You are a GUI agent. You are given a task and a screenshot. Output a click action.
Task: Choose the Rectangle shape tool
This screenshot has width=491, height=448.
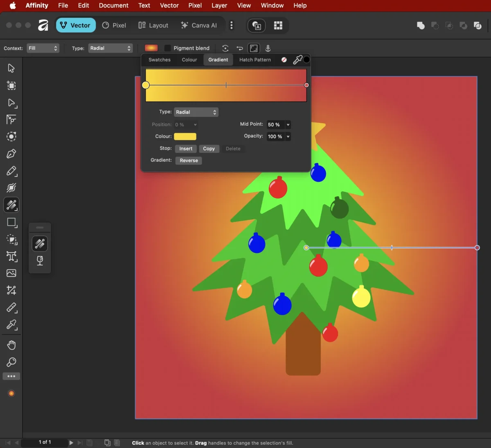coord(11,222)
